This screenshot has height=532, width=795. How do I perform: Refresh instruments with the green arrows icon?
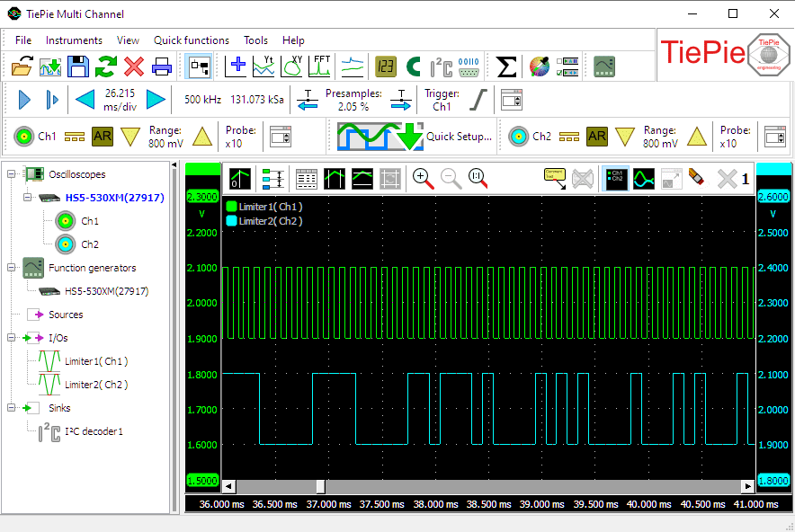click(107, 66)
